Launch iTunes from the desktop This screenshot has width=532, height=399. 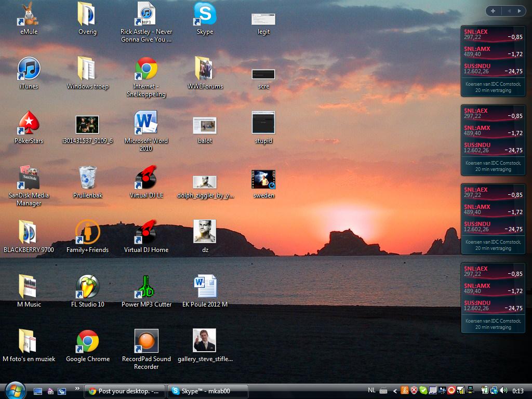point(29,69)
